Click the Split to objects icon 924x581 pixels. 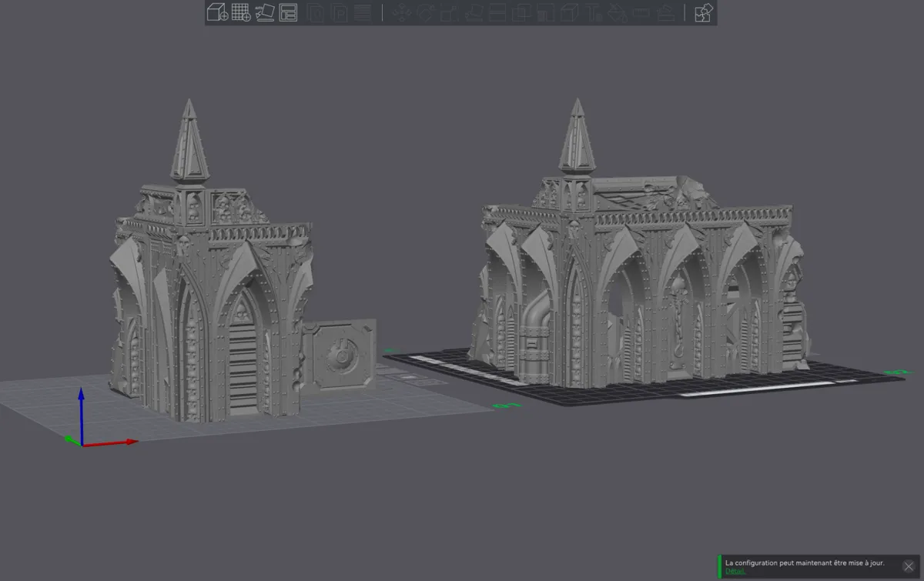pyautogui.click(x=315, y=12)
